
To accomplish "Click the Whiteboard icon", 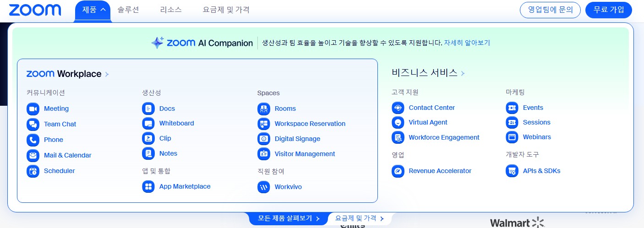I will [148, 124].
